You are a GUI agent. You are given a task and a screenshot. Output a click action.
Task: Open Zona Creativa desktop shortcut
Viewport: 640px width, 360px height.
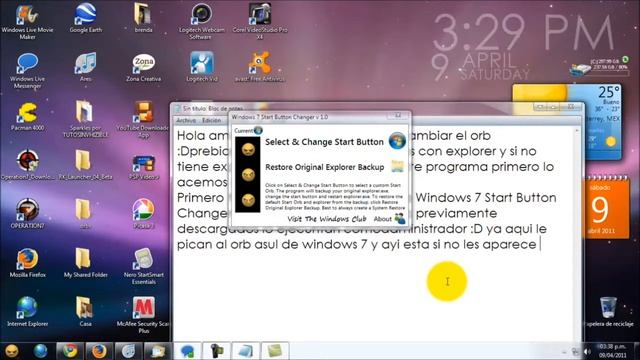[143, 67]
